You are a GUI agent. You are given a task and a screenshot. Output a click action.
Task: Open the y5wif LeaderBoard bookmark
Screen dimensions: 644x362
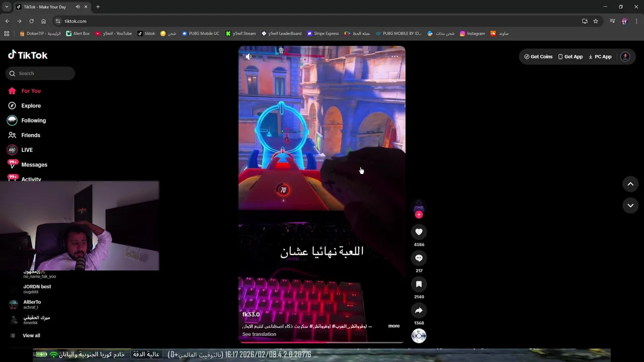281,34
